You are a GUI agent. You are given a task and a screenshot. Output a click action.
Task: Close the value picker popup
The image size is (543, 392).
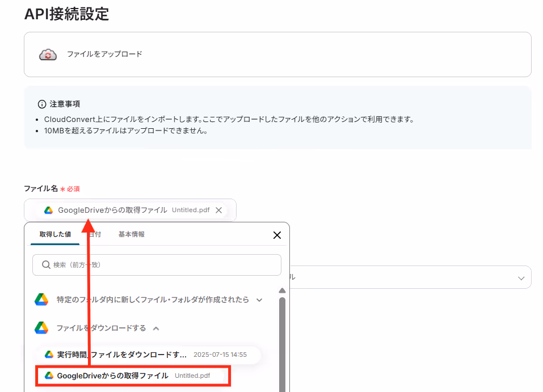tap(277, 235)
